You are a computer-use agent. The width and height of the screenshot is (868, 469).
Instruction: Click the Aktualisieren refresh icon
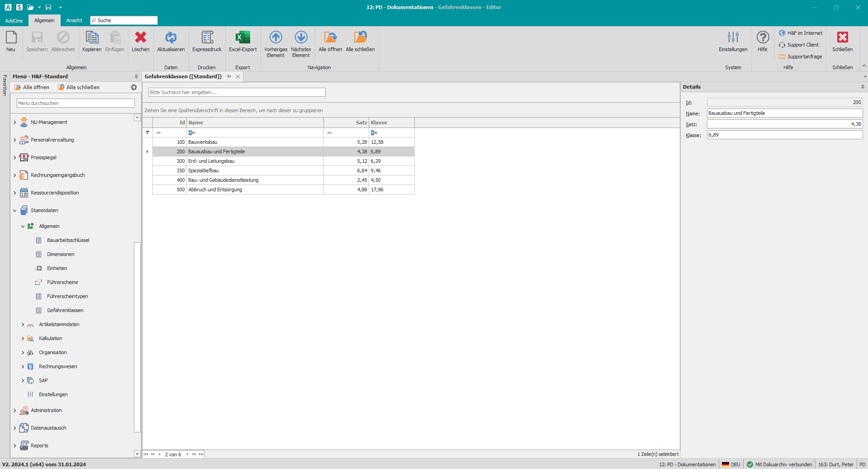171,38
